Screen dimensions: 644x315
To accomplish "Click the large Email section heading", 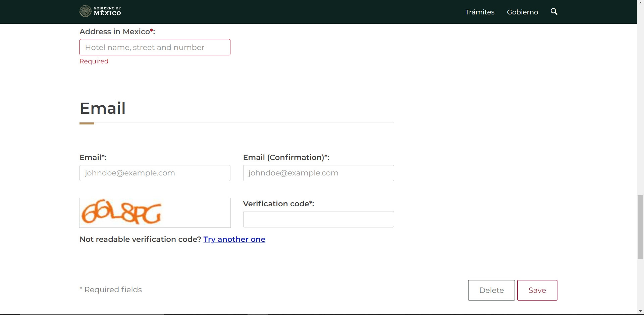I will tap(103, 108).
